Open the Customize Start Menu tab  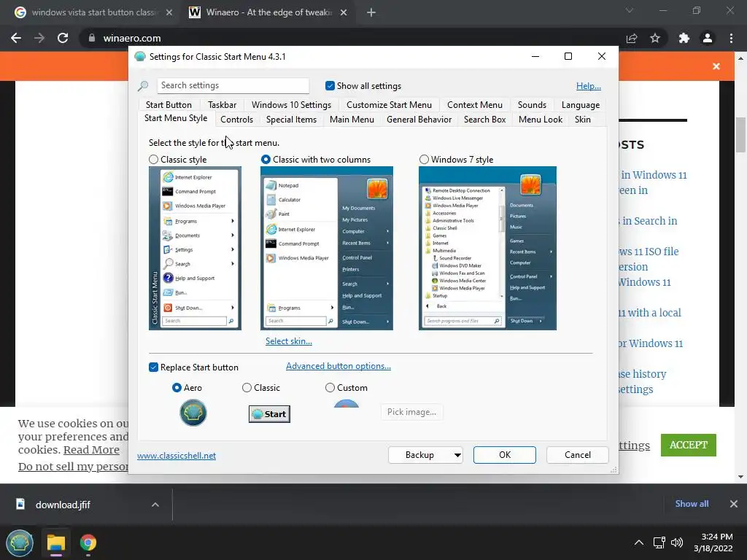[x=389, y=105]
